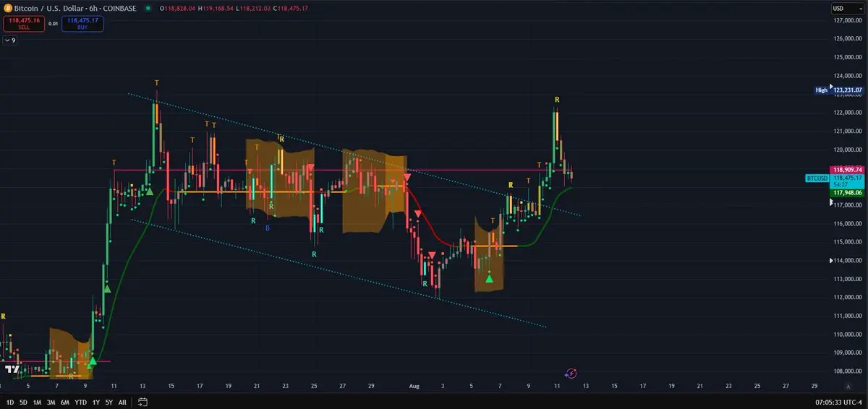868x409 pixels.
Task: Click the green 117,948.06 price label
Action: (x=847, y=193)
